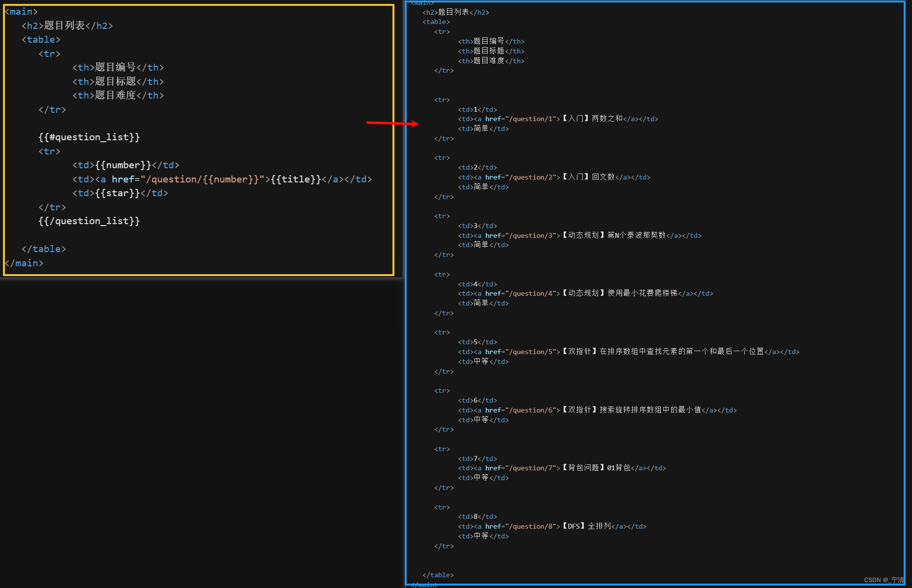
Task: Click <th>题目编号</th> in rendered output
Action: pos(491,42)
